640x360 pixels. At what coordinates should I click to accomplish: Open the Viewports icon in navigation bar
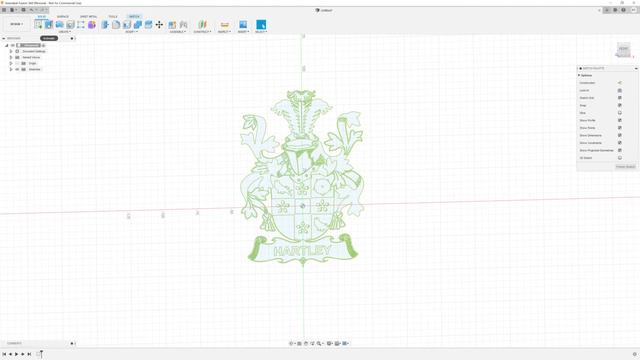coord(345,344)
